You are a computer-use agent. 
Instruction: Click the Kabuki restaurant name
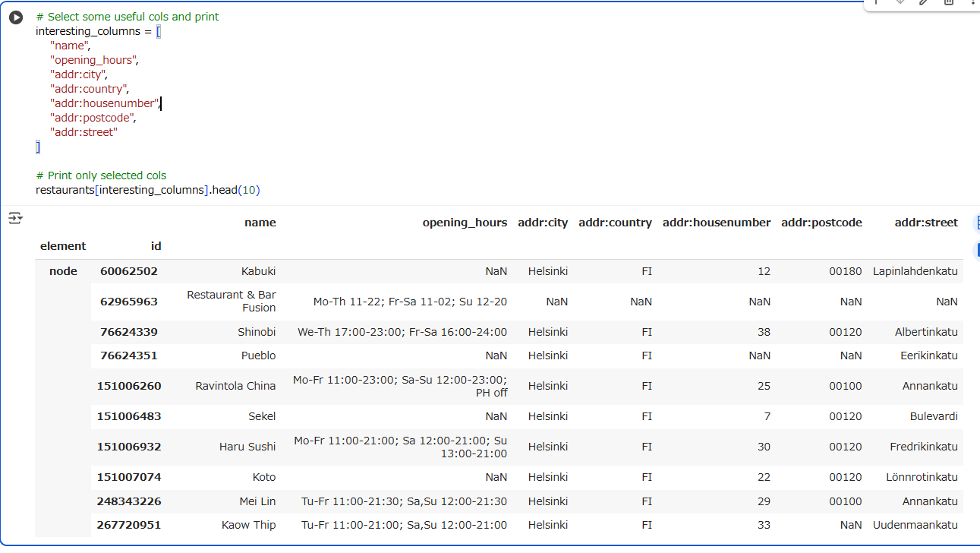(x=259, y=271)
